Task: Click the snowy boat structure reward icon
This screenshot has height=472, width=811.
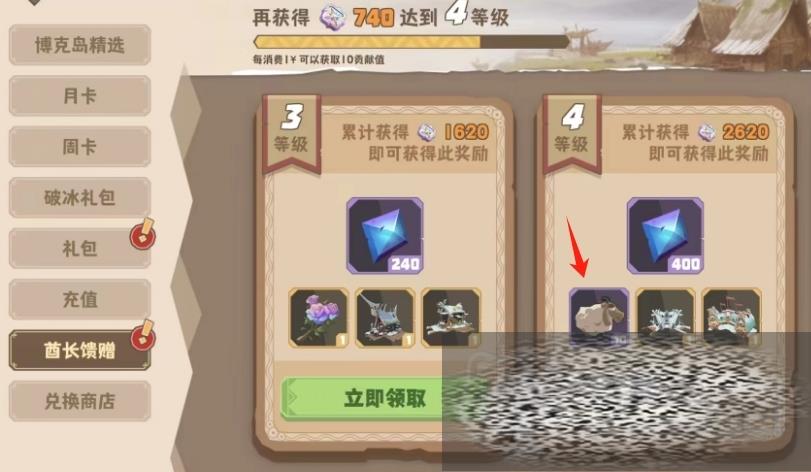Action: click(x=385, y=317)
